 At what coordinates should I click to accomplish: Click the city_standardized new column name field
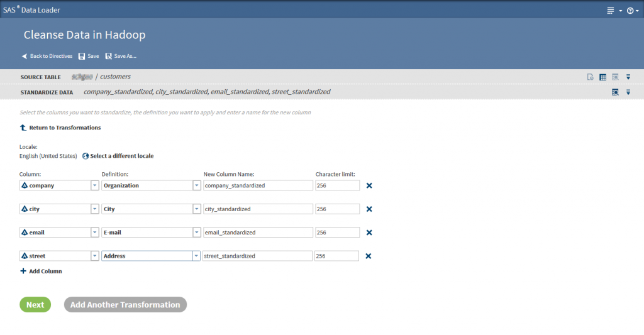tap(258, 209)
